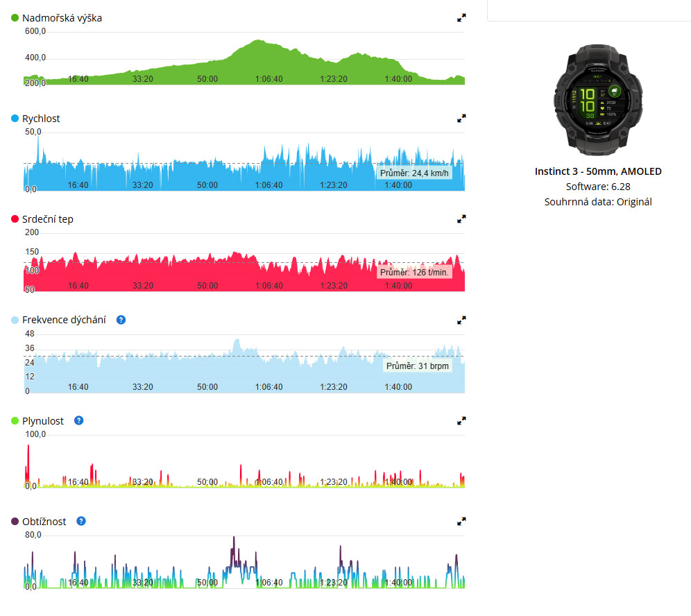The image size is (691, 616).
Task: Show help info for Plynulost
Action: (x=79, y=420)
